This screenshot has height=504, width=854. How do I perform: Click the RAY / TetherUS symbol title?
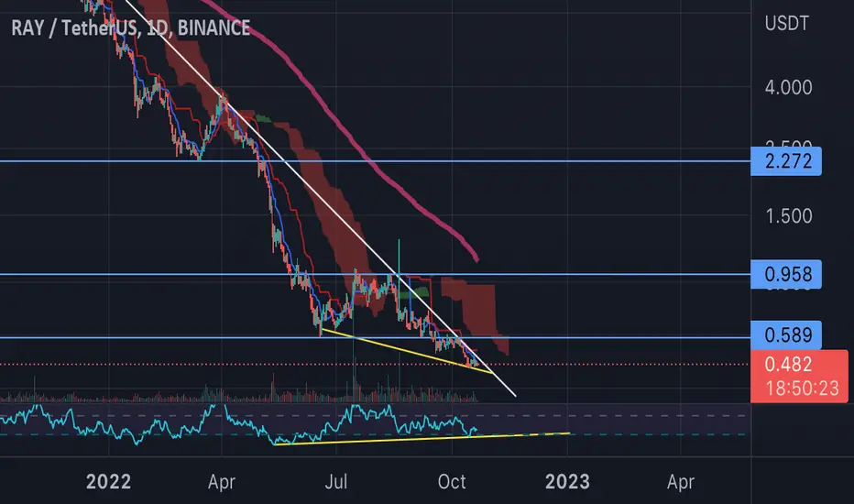pos(131,27)
